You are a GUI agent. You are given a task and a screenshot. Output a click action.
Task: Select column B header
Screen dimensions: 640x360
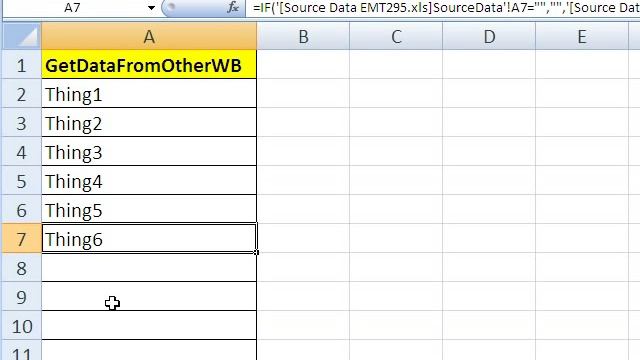coord(303,37)
